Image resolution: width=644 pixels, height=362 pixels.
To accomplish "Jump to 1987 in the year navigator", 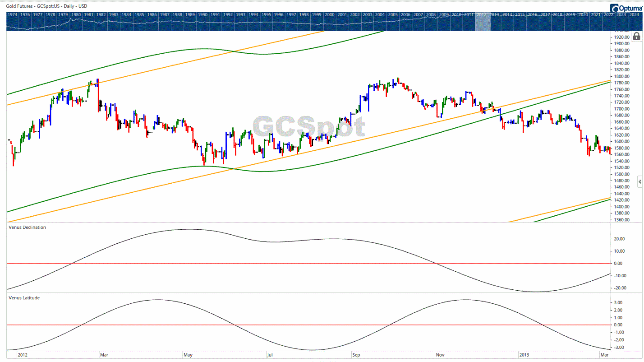I will click(165, 15).
